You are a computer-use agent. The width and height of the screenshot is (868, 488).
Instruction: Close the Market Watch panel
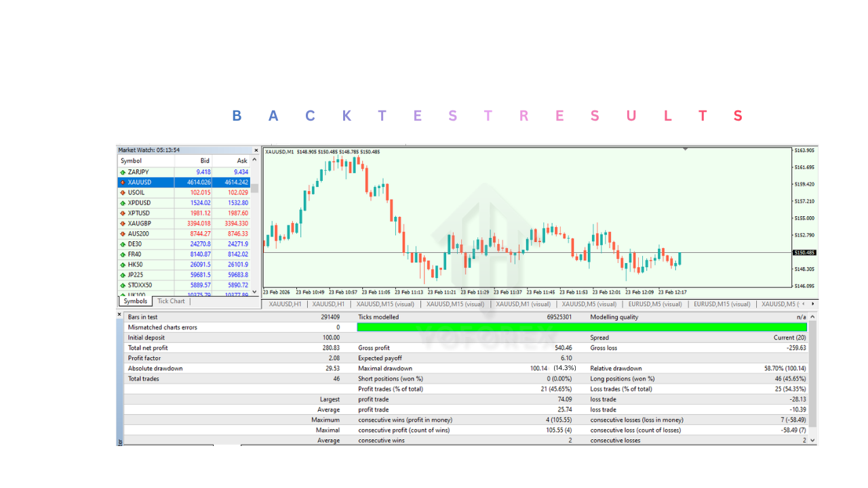click(x=256, y=150)
